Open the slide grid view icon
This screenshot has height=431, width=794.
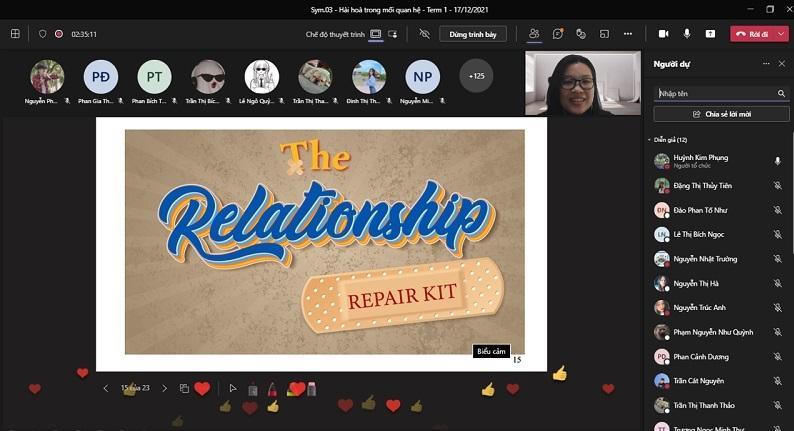[184, 388]
